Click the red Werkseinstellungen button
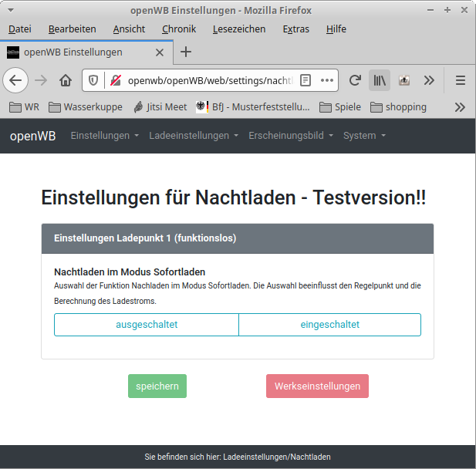Screen dimensions: 476x469 coord(318,386)
